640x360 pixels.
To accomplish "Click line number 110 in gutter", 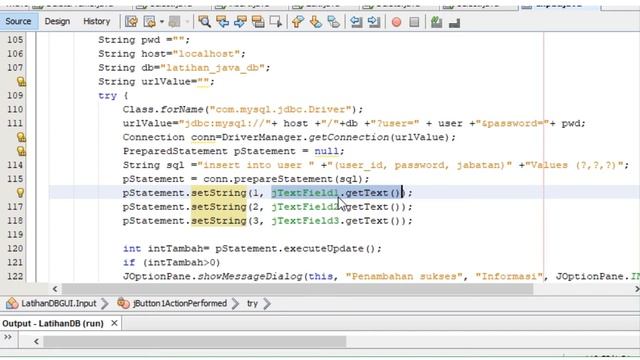I will point(15,109).
